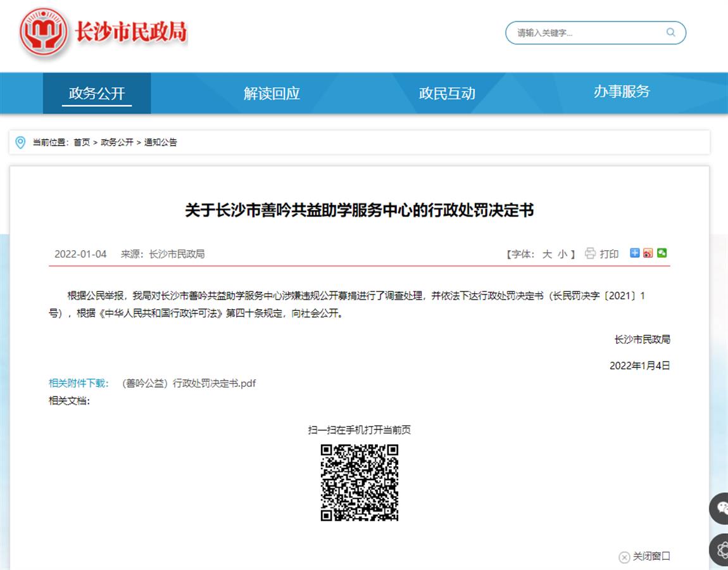728x570 pixels.
Task: Click the magnifier search icon in keyword box
Action: (670, 32)
